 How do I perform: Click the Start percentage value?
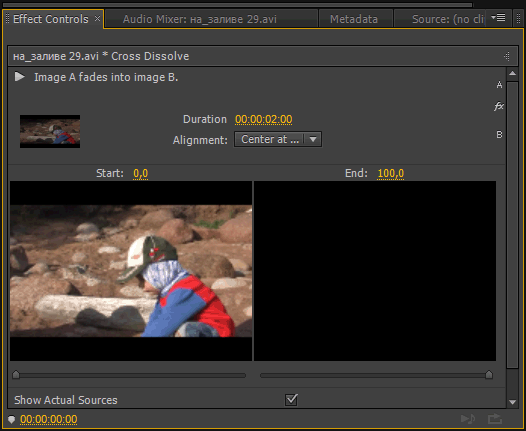tap(141, 173)
